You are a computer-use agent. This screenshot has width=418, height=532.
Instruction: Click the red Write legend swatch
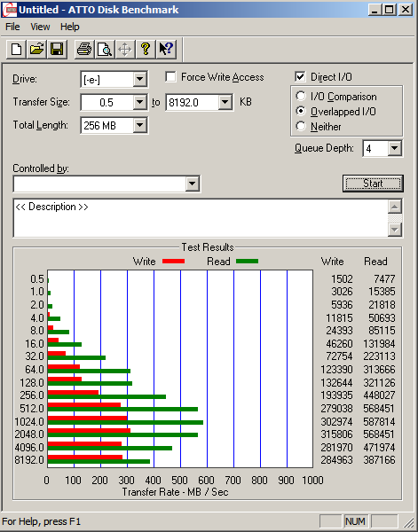[x=174, y=261]
